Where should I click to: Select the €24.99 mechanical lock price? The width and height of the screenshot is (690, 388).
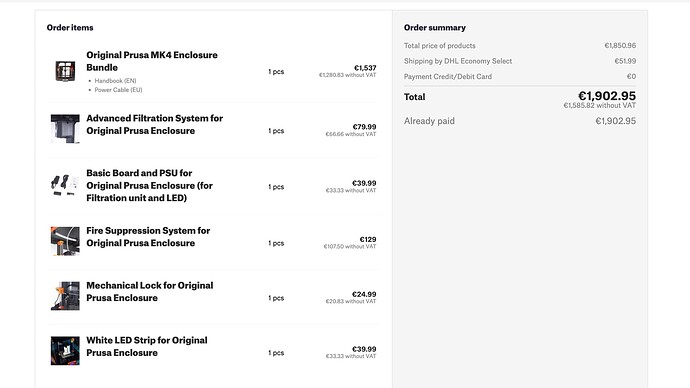pyautogui.click(x=364, y=294)
